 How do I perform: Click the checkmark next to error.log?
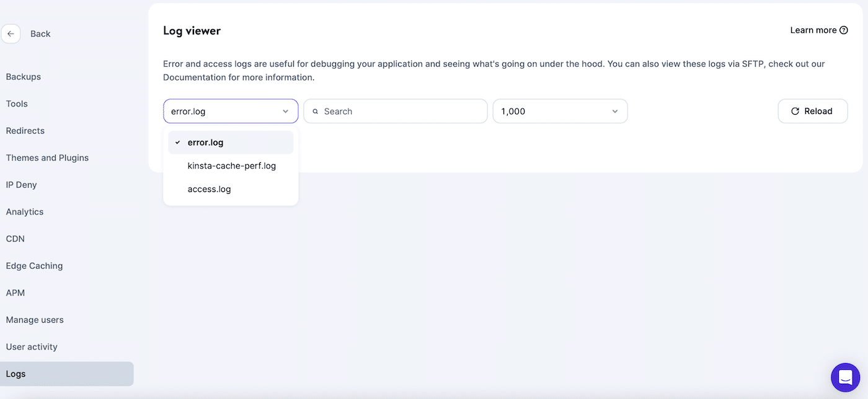pyautogui.click(x=177, y=142)
